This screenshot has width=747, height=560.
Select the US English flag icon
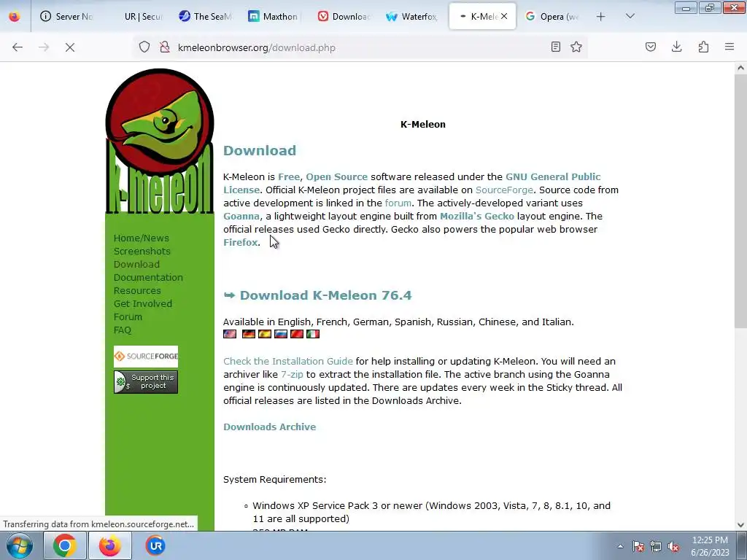[x=230, y=334]
